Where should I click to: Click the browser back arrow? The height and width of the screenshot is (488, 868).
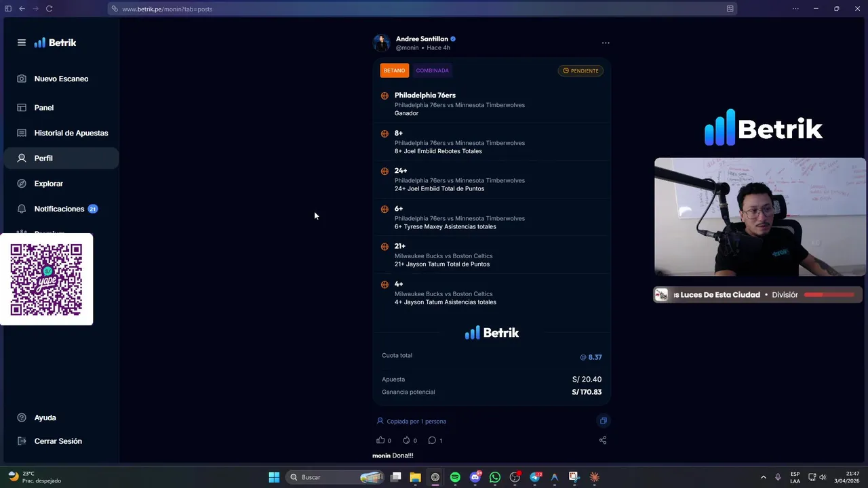coord(22,9)
